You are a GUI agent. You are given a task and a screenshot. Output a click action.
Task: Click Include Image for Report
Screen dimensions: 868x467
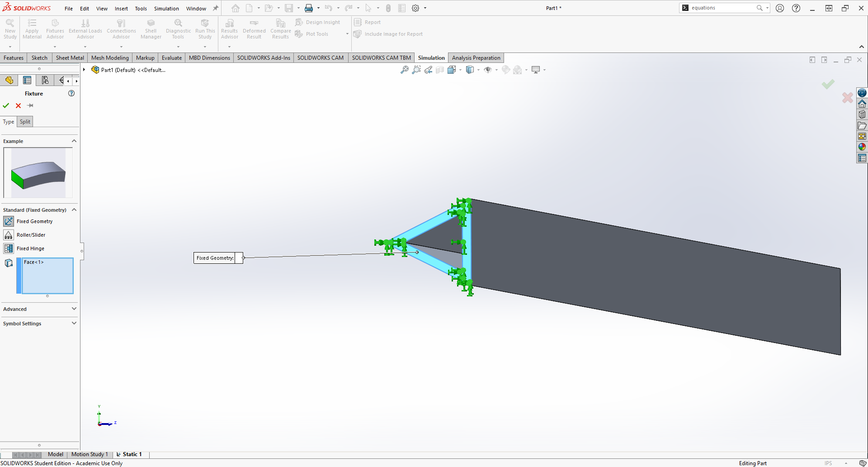[x=388, y=34]
